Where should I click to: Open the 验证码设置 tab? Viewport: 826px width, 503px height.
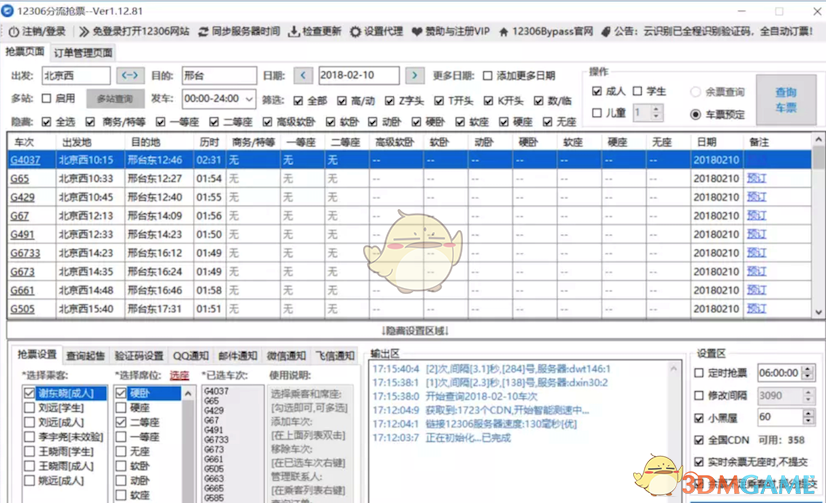coord(139,356)
